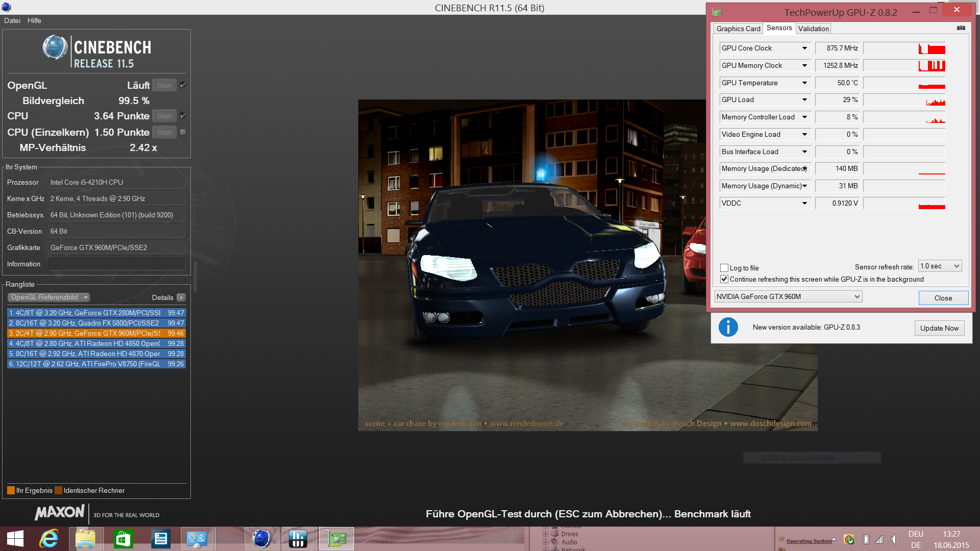This screenshot has width=980, height=551.
Task: Click GPU-Z screenshot camera icon
Action: click(x=961, y=28)
